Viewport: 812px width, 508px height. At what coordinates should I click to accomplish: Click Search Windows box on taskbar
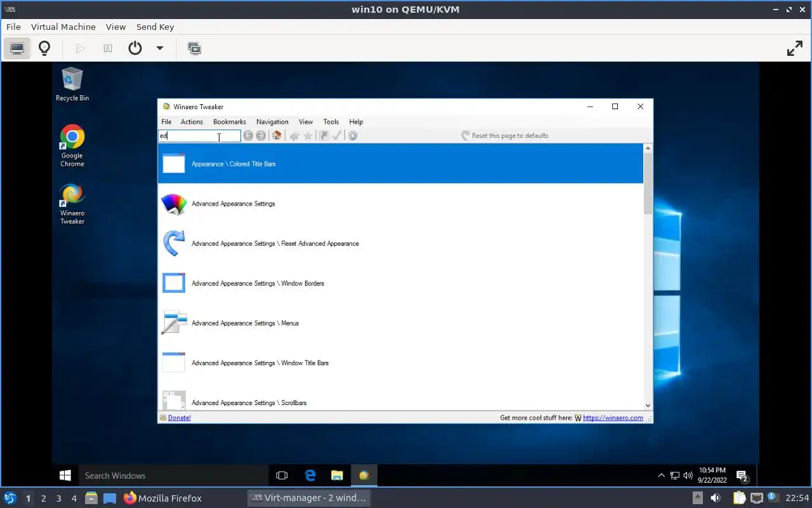pos(173,475)
